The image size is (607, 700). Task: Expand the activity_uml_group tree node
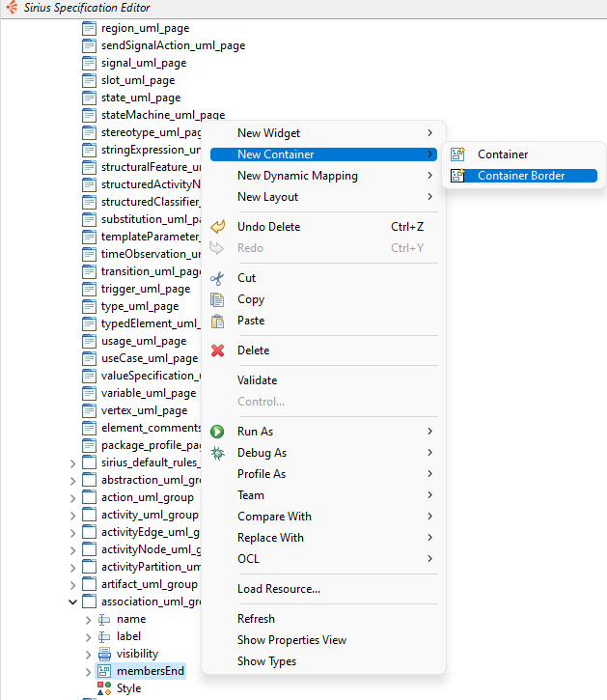(x=72, y=516)
